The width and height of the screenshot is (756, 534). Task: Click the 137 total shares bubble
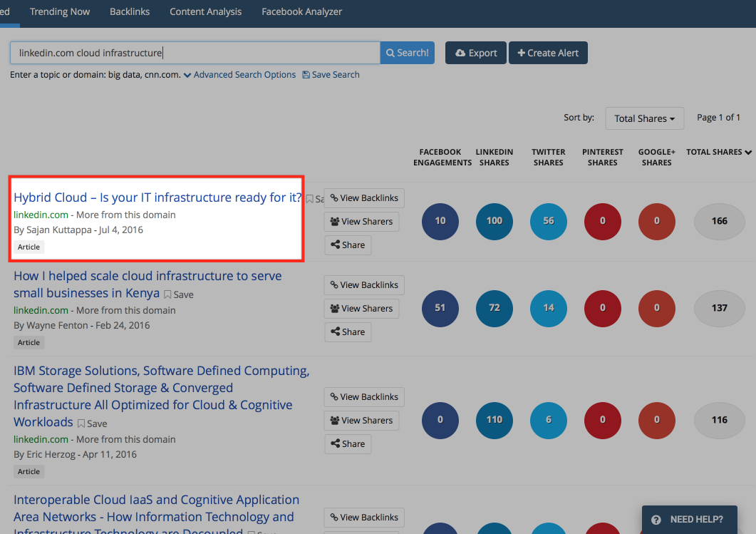coord(720,308)
